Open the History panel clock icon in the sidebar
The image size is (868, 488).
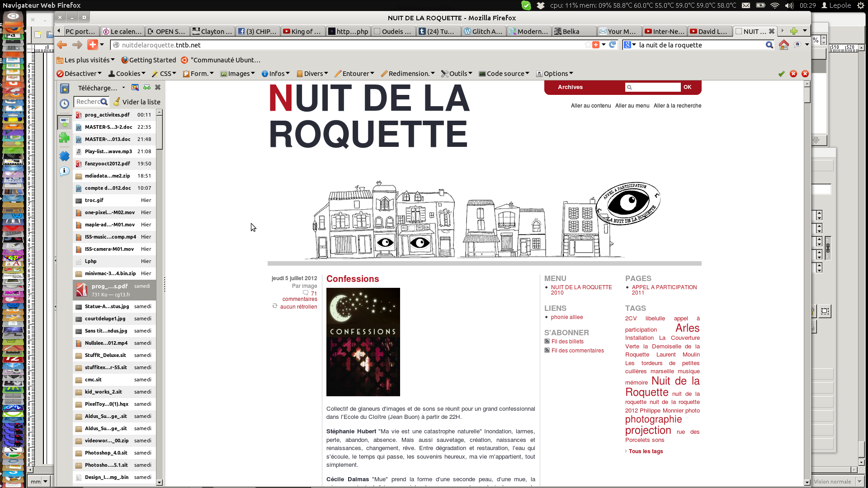coord(65,103)
